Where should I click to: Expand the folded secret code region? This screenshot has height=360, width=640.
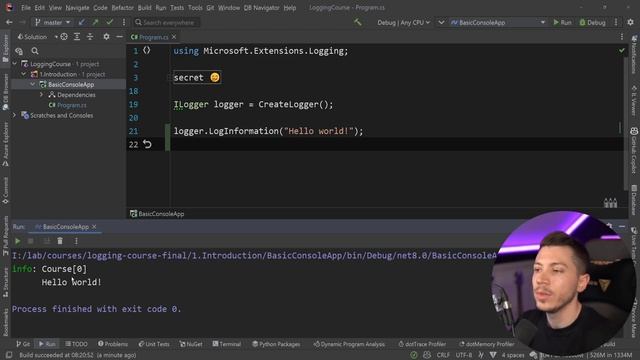197,78
